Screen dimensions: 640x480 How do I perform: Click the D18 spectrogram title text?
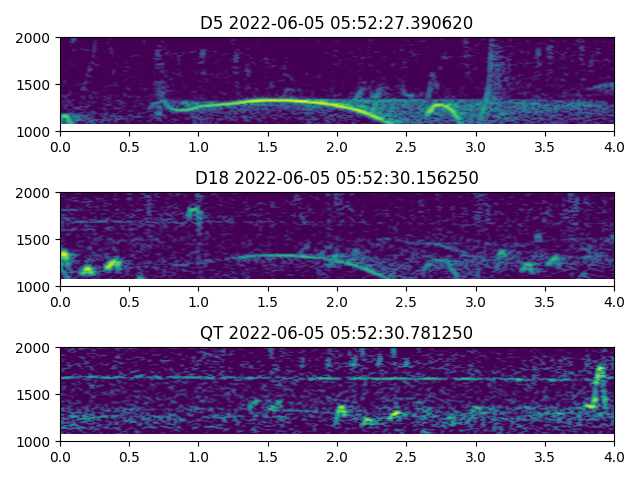coord(336,178)
